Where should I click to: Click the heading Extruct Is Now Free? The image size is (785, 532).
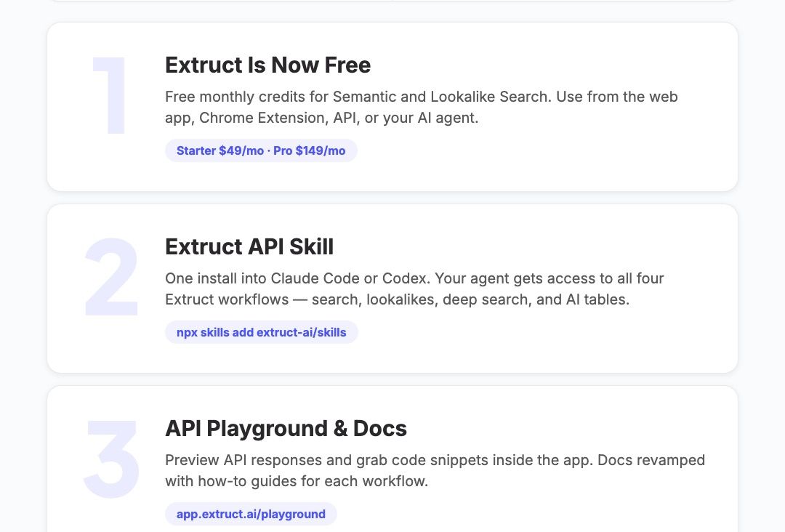[x=267, y=65]
